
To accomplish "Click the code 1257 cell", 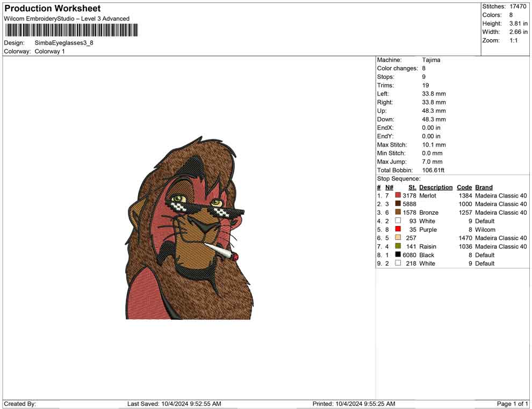I will click(x=465, y=213).
